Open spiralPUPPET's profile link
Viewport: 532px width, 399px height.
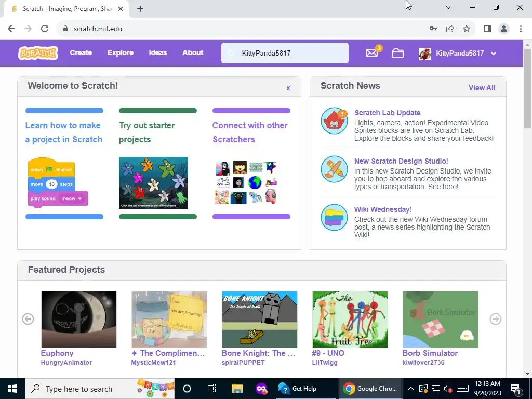coord(243,362)
